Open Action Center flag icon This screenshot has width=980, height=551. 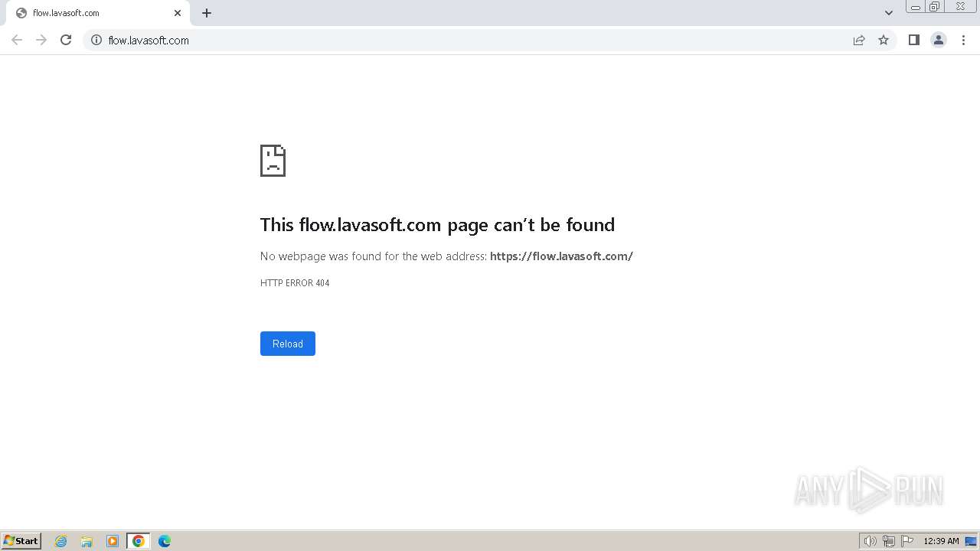point(907,541)
